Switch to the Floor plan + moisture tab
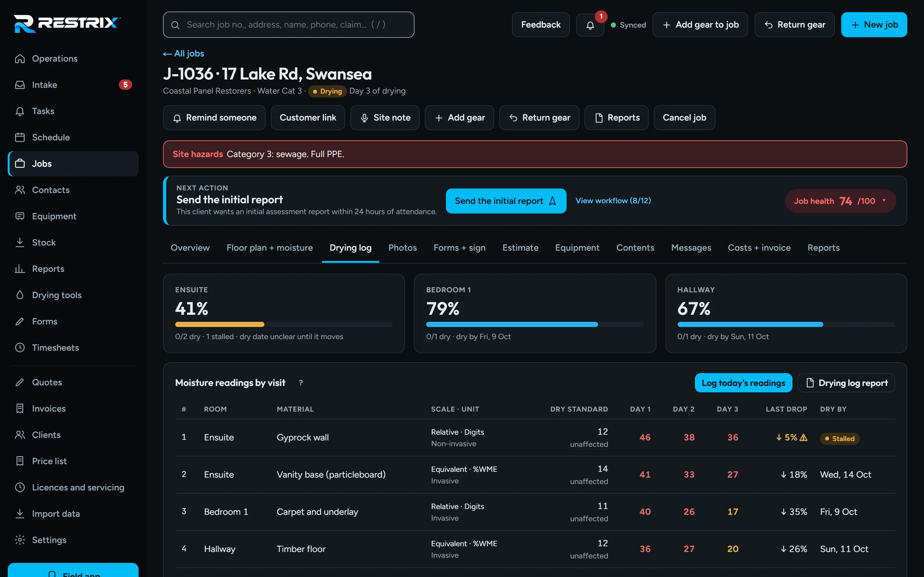924x577 pixels. point(269,248)
